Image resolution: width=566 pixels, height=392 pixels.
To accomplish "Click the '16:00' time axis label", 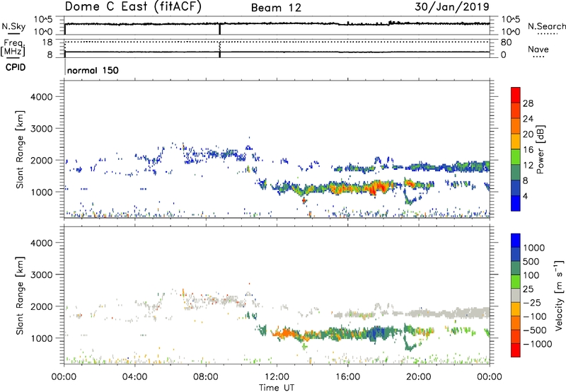I will (x=347, y=377).
